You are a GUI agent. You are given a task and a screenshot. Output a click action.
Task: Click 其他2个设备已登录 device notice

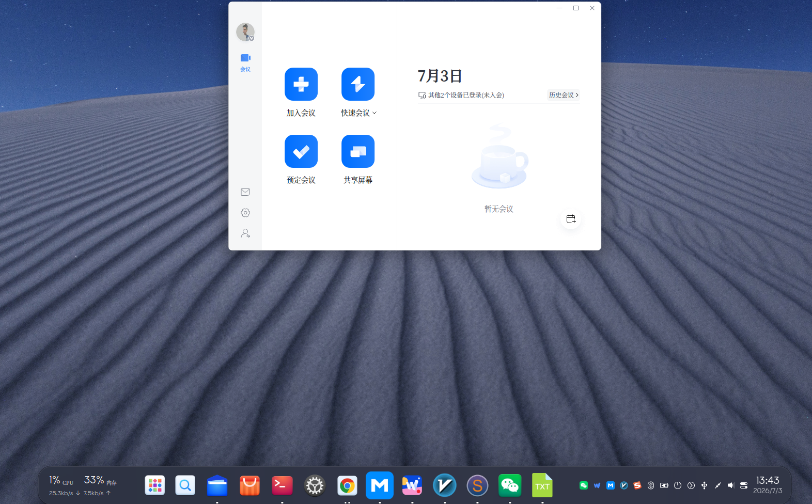461,95
